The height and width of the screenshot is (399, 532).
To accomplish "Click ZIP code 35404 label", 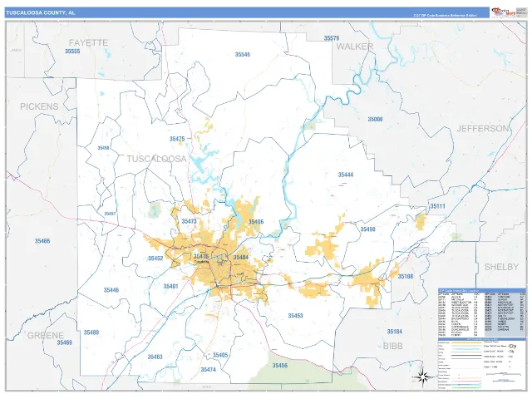I will [241, 257].
